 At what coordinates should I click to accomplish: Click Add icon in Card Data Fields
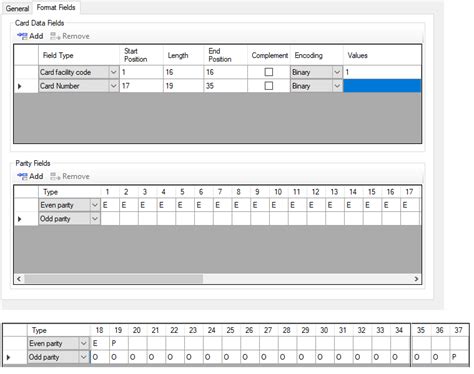pyautogui.click(x=22, y=36)
